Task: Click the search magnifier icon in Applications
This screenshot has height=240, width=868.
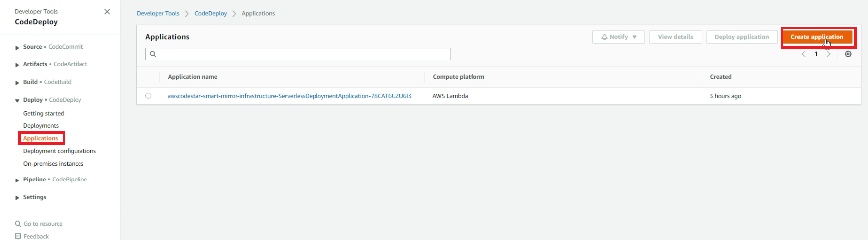Action: point(153,54)
